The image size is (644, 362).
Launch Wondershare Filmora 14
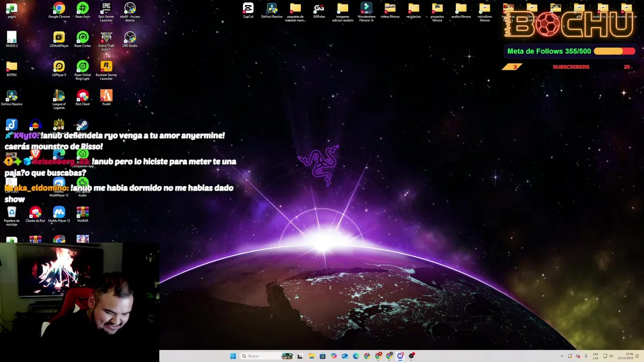click(366, 12)
